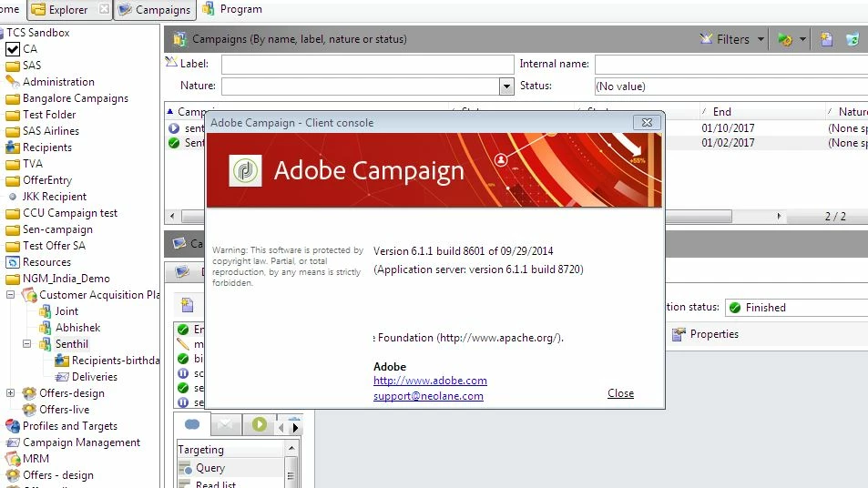Open the Recipients folder icon
The image size is (868, 488).
coord(12,147)
